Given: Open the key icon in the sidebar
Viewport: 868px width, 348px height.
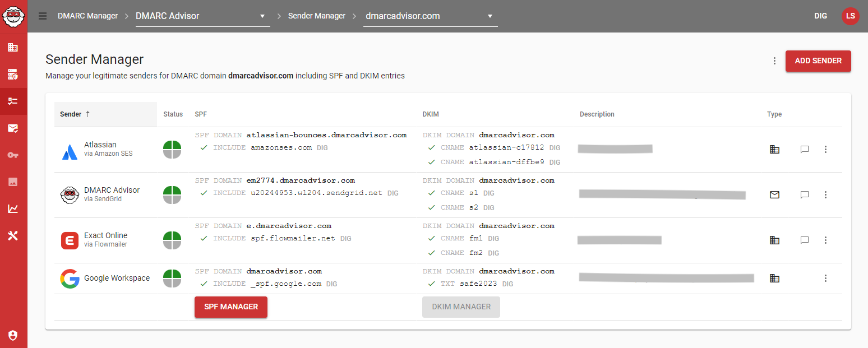Looking at the screenshot, I should (x=13, y=155).
